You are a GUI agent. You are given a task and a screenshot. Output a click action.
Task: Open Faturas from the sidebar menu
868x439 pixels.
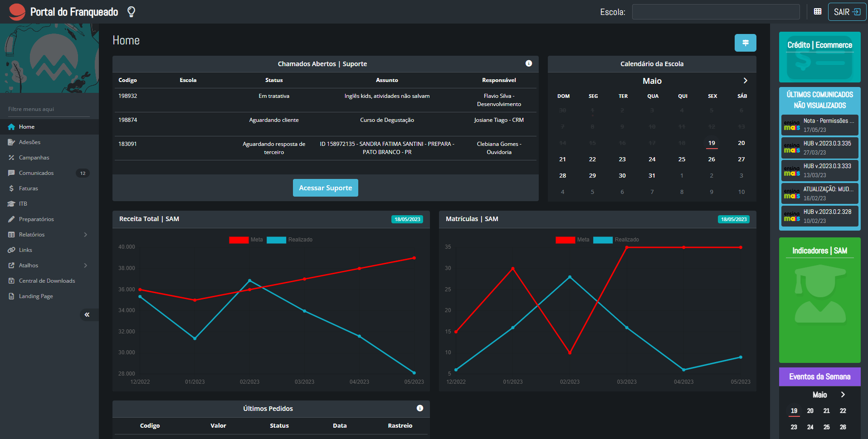point(29,188)
